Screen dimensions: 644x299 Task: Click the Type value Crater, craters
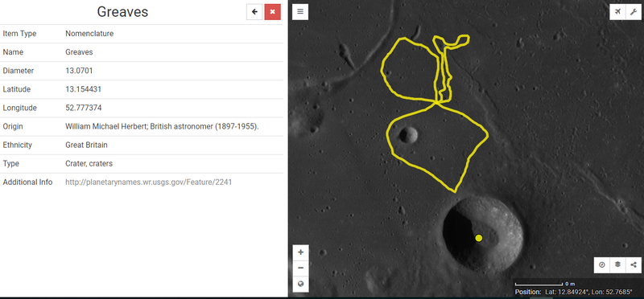pyautogui.click(x=89, y=164)
